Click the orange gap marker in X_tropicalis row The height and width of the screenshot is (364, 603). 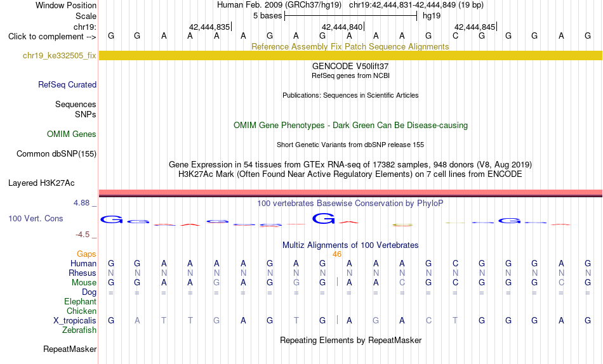[x=337, y=320]
